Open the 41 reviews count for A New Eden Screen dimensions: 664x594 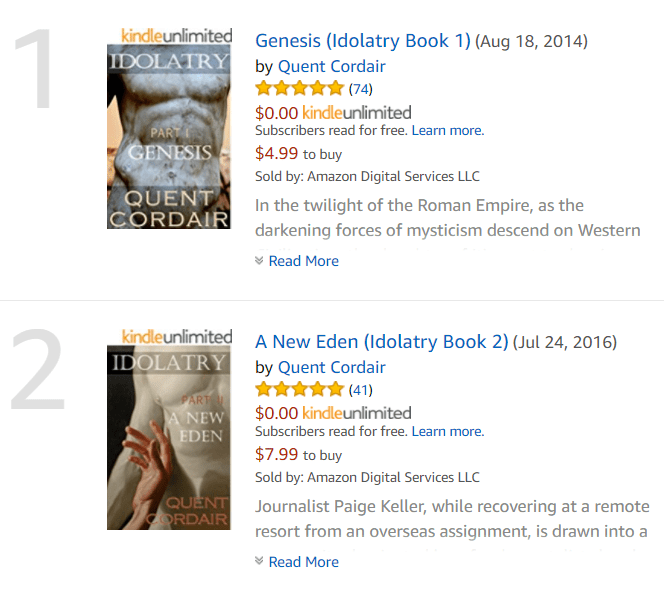(360, 389)
